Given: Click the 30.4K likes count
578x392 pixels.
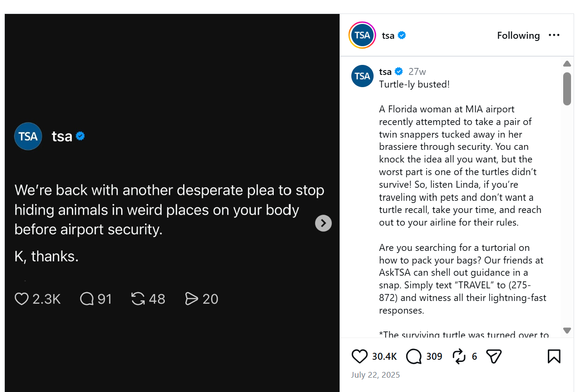Looking at the screenshot, I should click(x=384, y=357).
